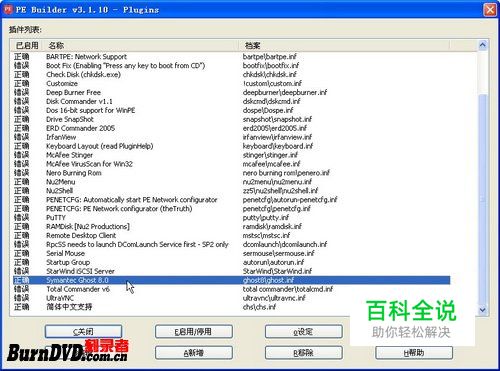This screenshot has width=500, height=371.
Task: Select PENETCFG: PE Network configurator (theTruth)
Action: [x=232, y=209]
